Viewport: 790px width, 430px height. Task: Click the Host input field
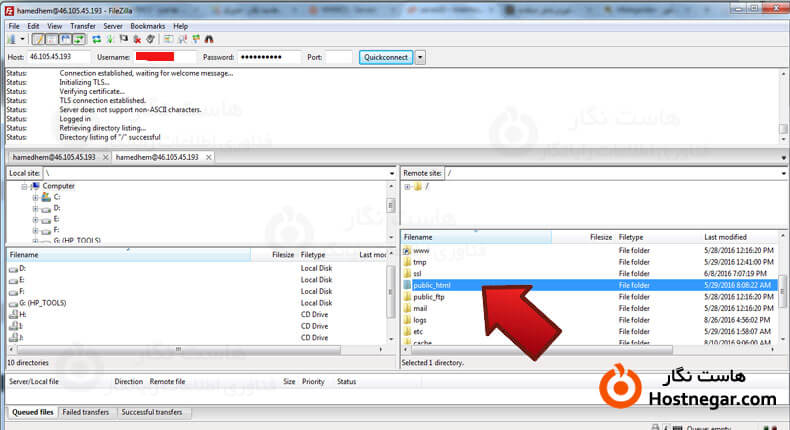point(58,57)
